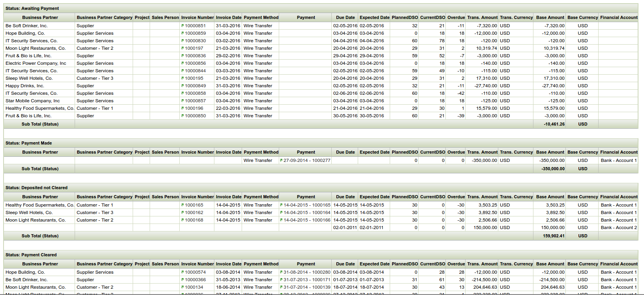The height and width of the screenshot is (297, 644).
Task: Open invoice number 10000859
Action: (195, 33)
